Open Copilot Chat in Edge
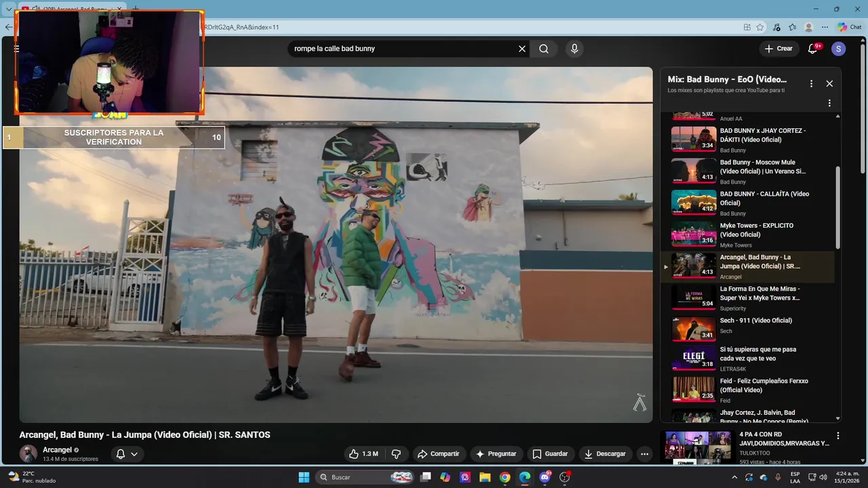Image resolution: width=868 pixels, height=488 pixels. click(849, 27)
